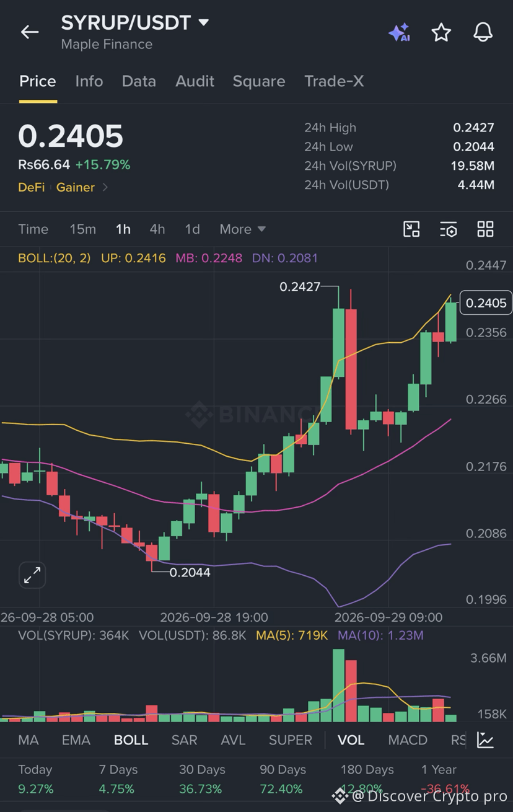Tap the 0.2405 current price label on chart
The image size is (513, 812).
coord(486,302)
